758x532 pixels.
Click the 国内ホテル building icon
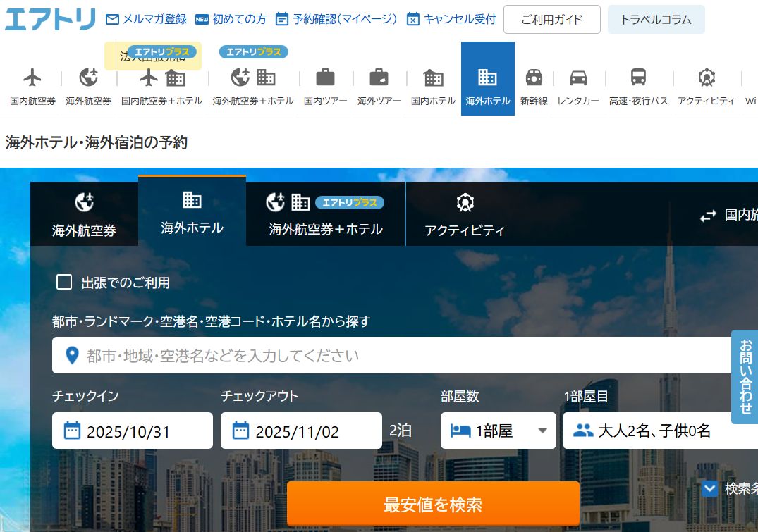(x=433, y=77)
